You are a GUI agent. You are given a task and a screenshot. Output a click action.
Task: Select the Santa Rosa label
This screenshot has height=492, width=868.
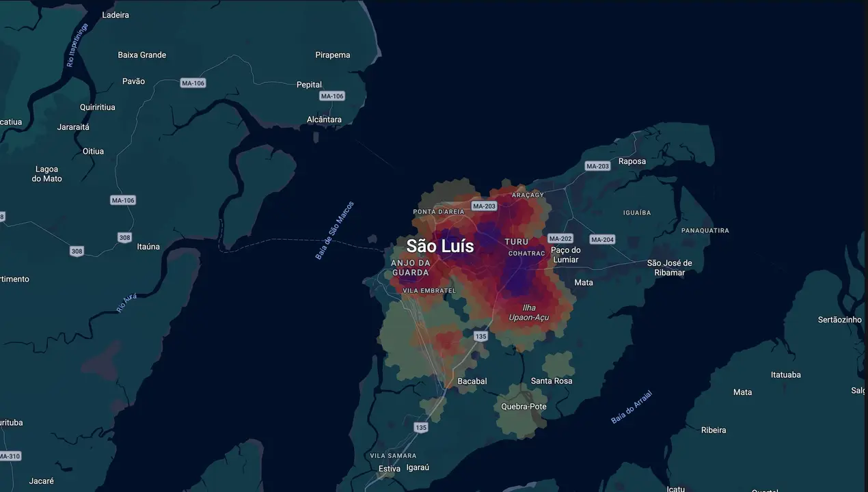(x=552, y=381)
